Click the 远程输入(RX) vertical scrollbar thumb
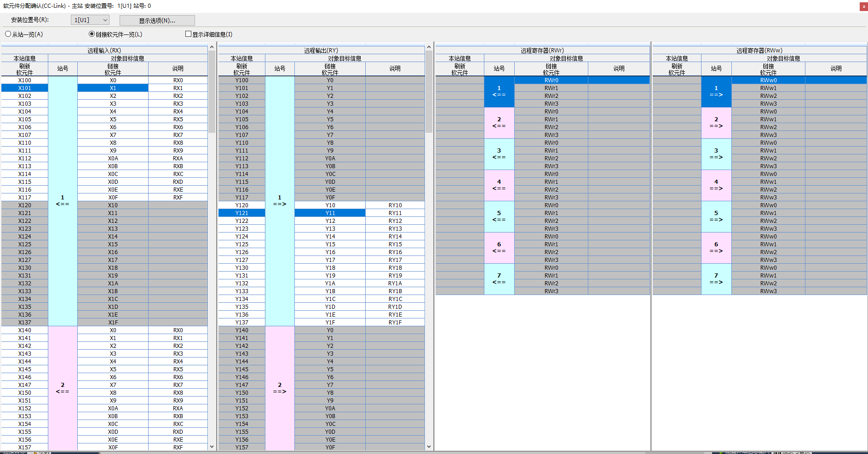 [x=212, y=92]
